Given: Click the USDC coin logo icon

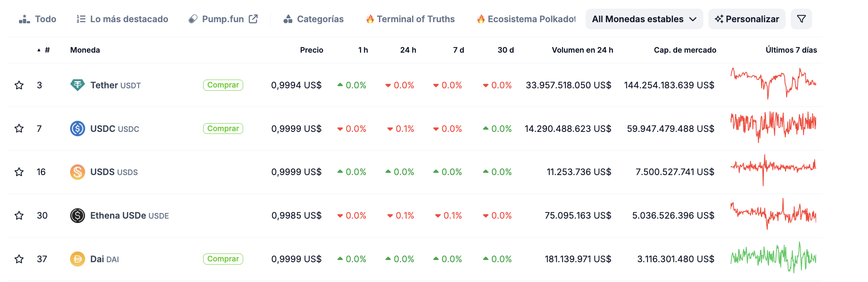Looking at the screenshot, I should tap(77, 129).
